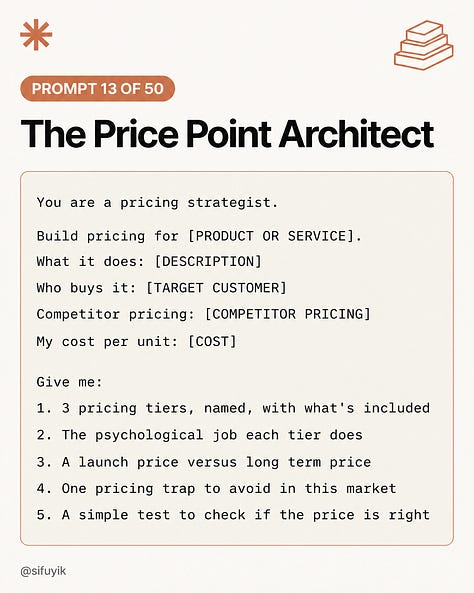The height and width of the screenshot is (593, 474).
Task: Click list item 1 about pricing tiers
Action: pyautogui.click(x=233, y=408)
